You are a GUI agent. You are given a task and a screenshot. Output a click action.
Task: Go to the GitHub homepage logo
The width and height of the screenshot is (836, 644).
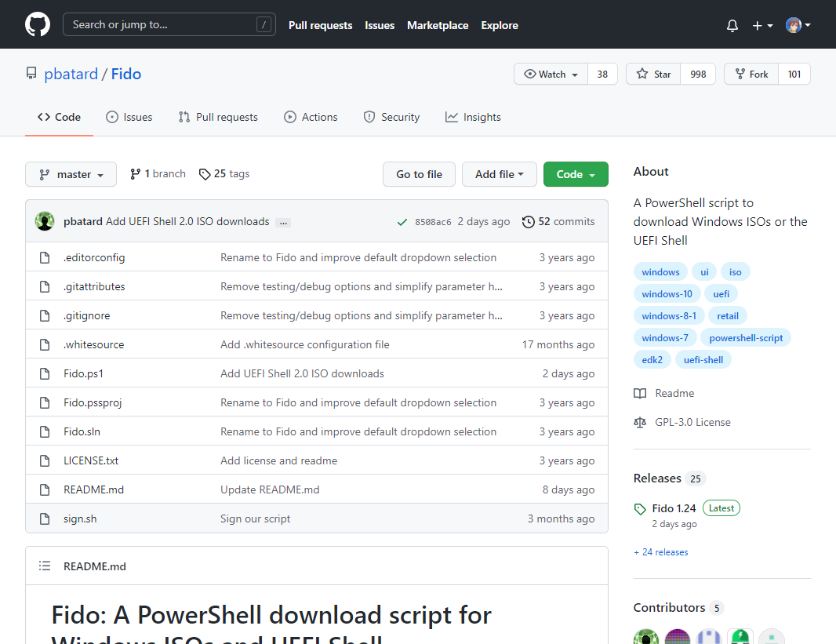(x=38, y=24)
